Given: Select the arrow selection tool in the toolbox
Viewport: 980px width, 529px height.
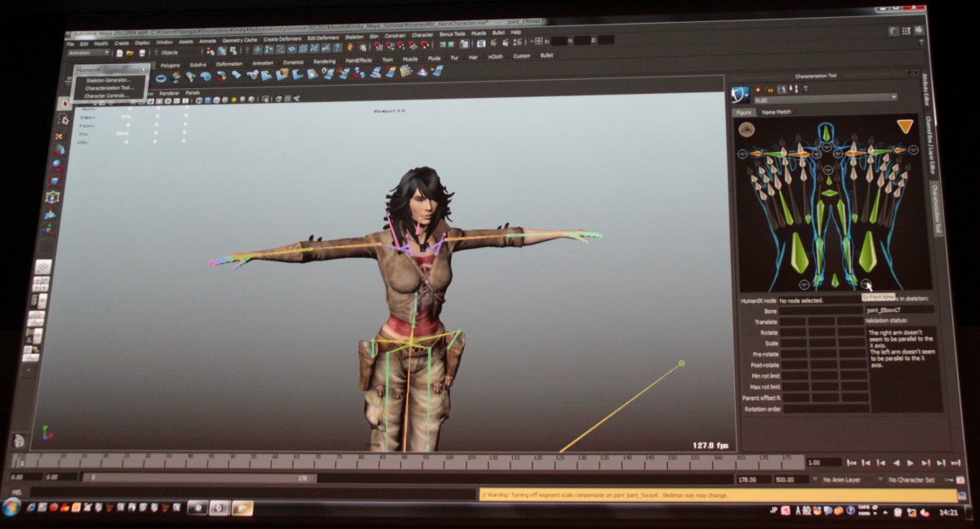Looking at the screenshot, I should 65,104.
